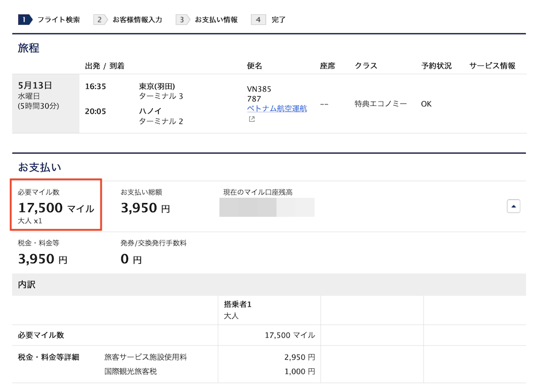The width and height of the screenshot is (534, 392).
Task: Collapse the payment section with the arrow button
Action: click(513, 206)
